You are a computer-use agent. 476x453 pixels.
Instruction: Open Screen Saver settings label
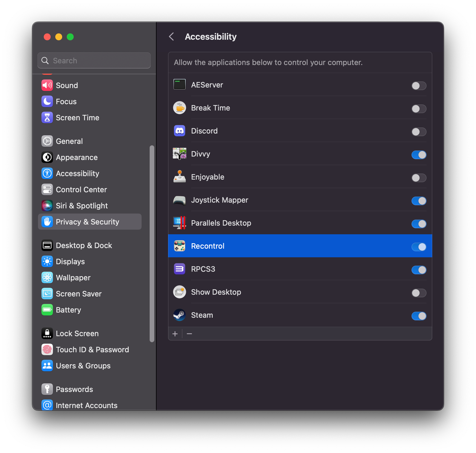click(x=79, y=294)
